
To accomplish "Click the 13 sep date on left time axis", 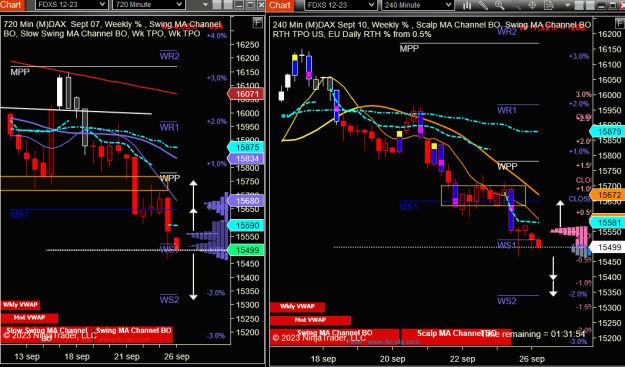I will tap(27, 357).
